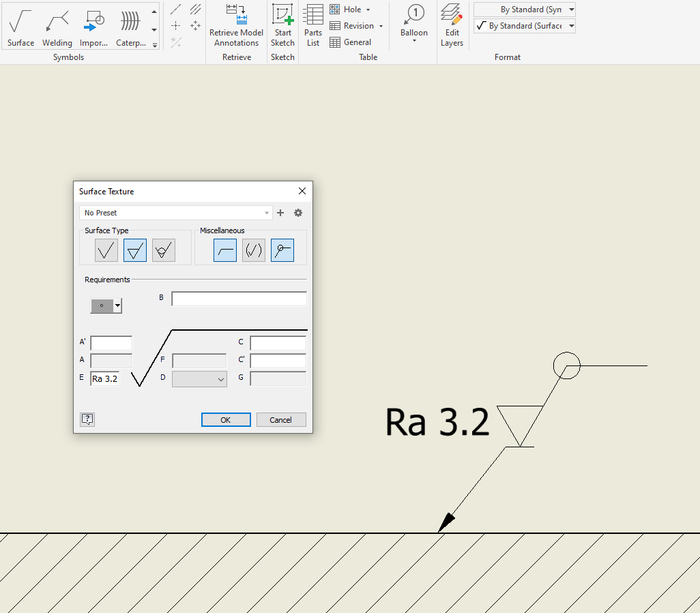
Task: Click the gray lay direction swatch
Action: tap(102, 305)
